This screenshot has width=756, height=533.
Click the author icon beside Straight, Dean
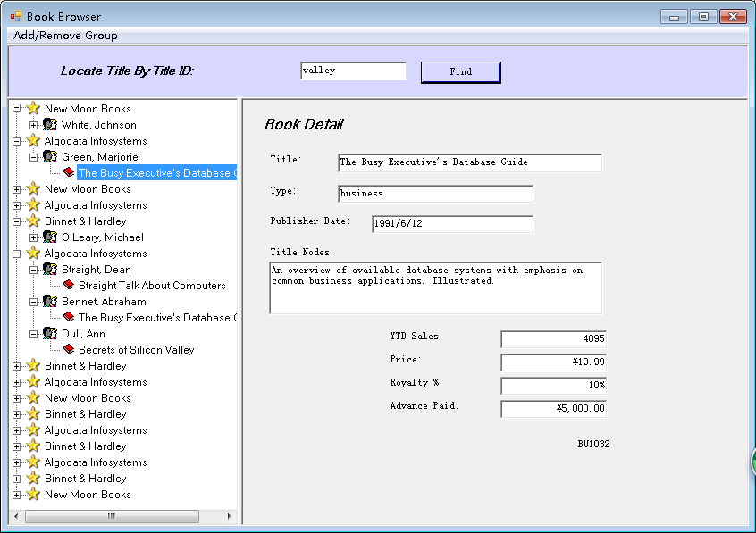coord(50,270)
